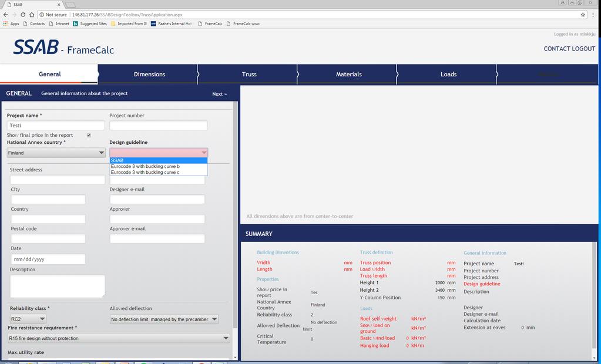The height and width of the screenshot is (364, 601).
Task: Click the Country input field
Action: [48, 219]
